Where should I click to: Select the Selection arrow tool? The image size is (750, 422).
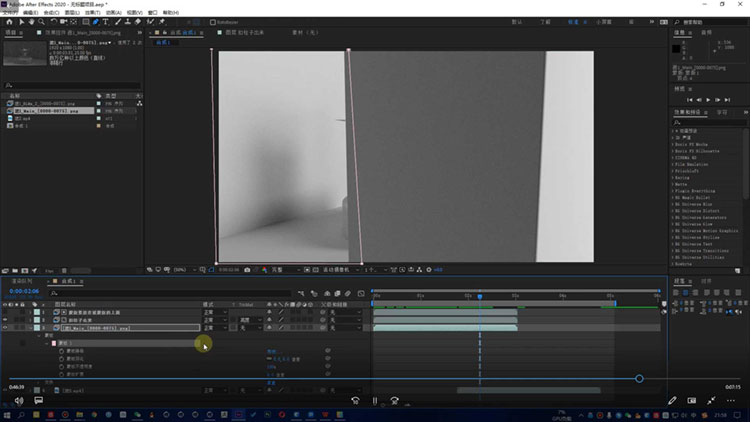(22, 21)
